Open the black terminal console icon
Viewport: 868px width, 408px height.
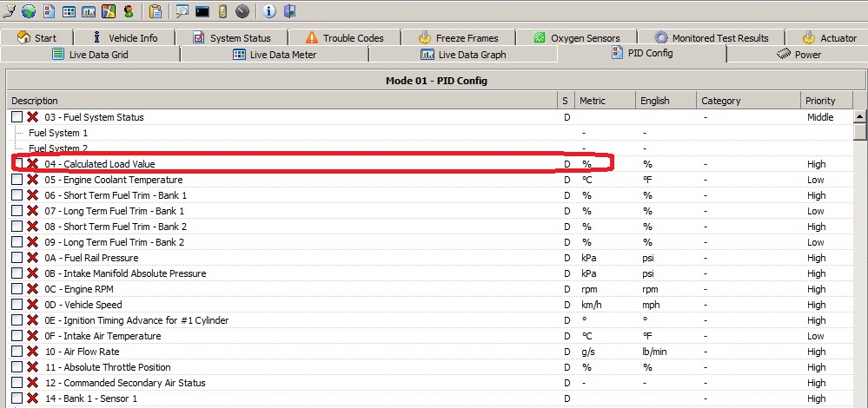[202, 11]
